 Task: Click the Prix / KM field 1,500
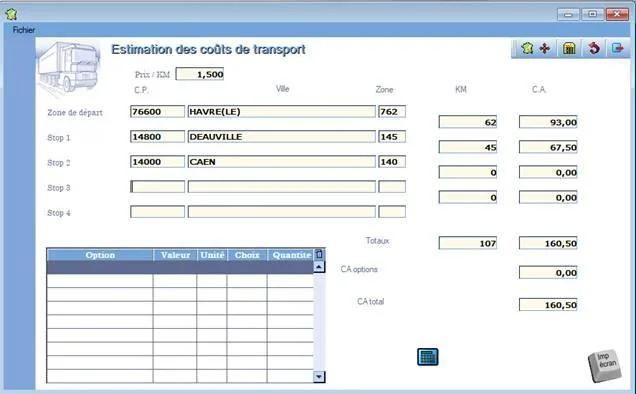200,74
